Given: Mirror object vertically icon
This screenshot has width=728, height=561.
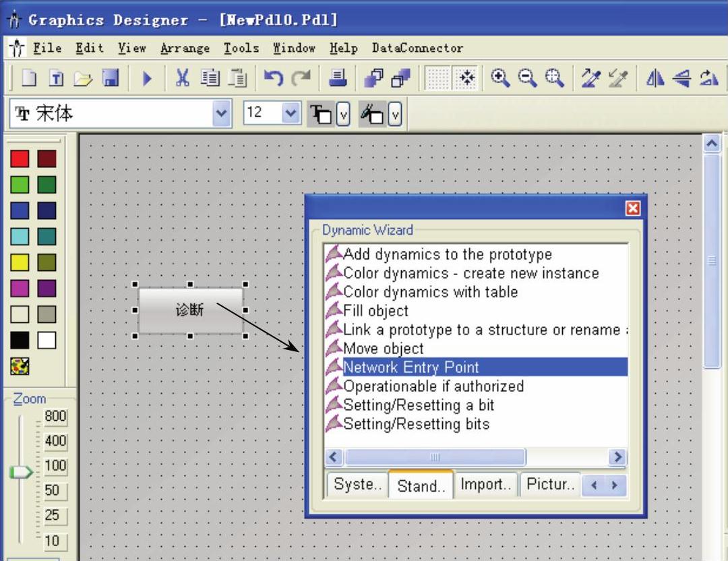Looking at the screenshot, I should [681, 78].
